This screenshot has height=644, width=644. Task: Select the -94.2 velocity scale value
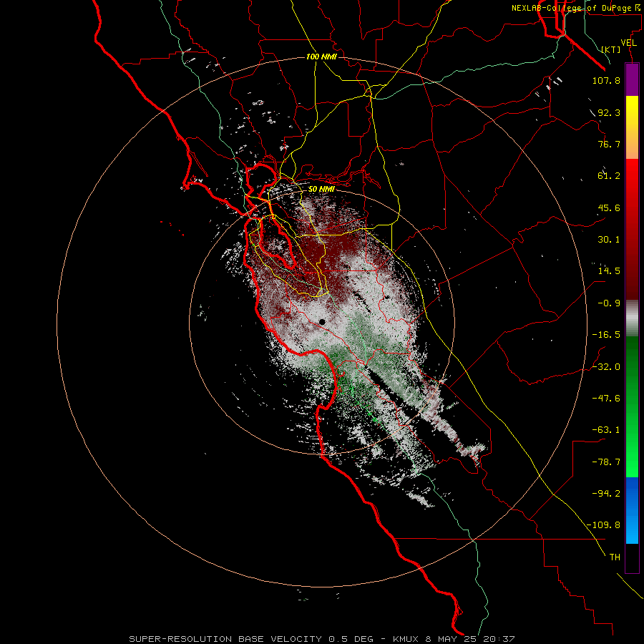[606, 494]
